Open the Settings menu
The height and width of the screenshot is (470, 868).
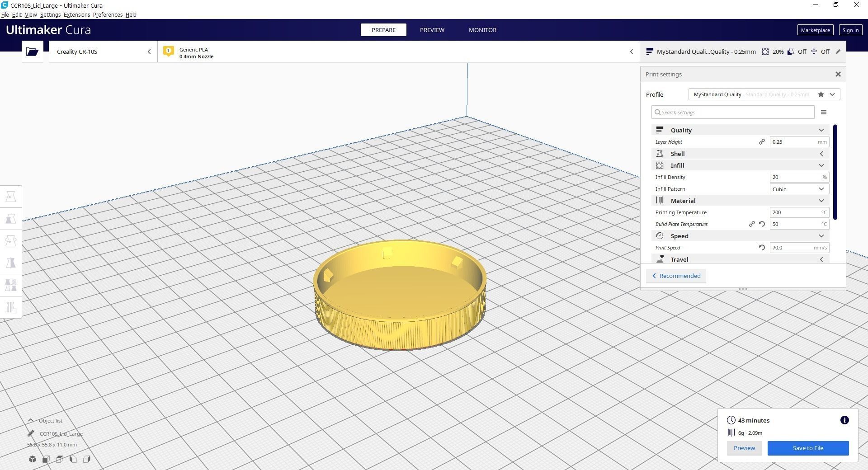click(x=50, y=15)
